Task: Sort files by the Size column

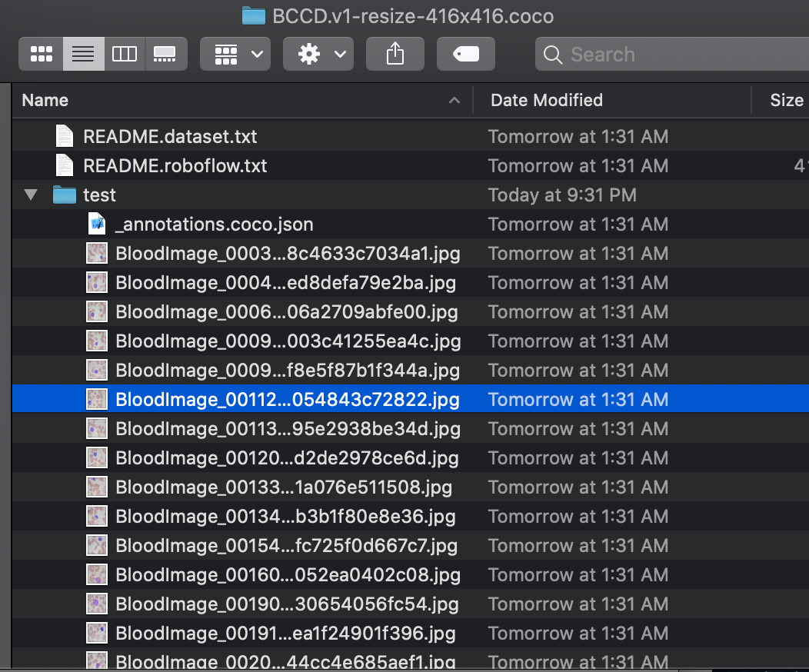Action: coord(786,100)
